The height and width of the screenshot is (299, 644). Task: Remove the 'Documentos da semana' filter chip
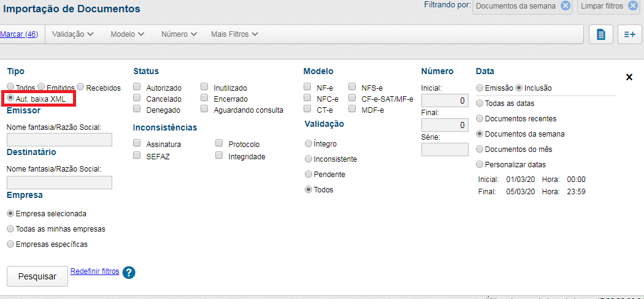[x=565, y=6]
